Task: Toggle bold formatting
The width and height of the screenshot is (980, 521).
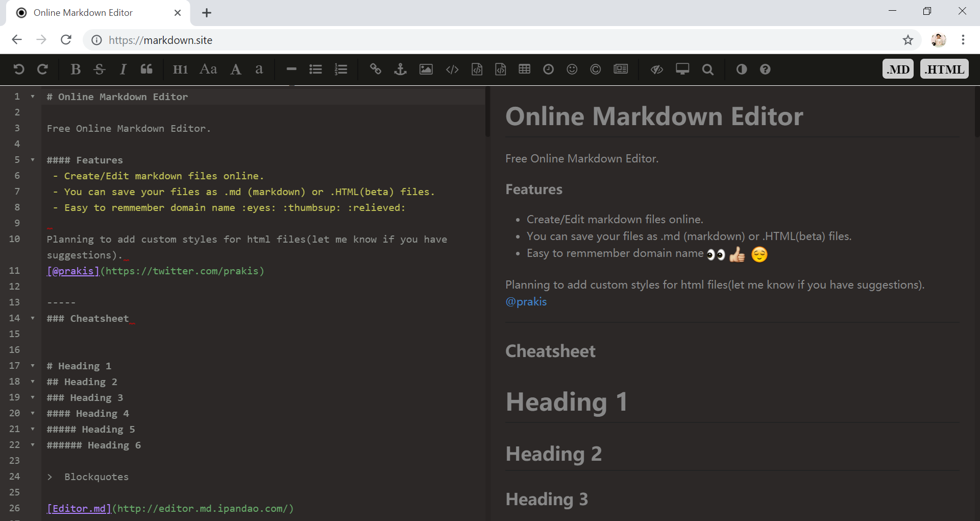Action: (75, 69)
